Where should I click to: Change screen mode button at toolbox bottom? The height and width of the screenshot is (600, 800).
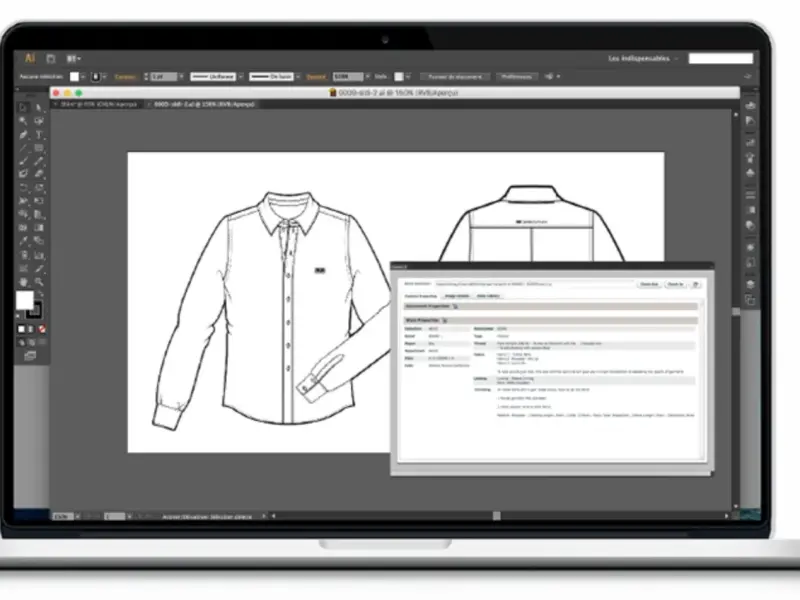point(30,356)
